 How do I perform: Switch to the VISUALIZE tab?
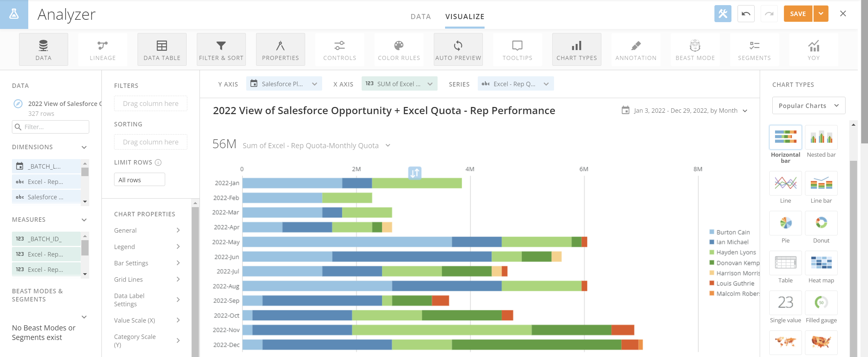[x=465, y=16]
